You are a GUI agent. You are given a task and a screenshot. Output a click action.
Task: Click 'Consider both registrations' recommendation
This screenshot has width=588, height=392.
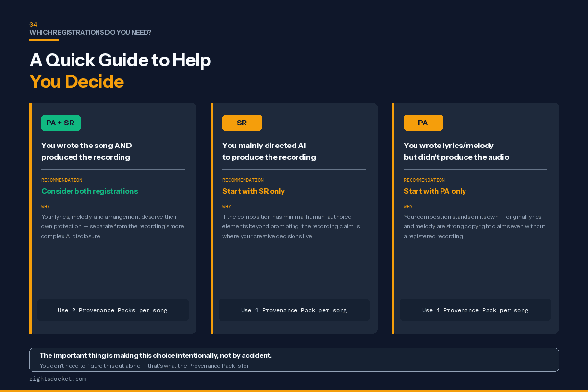90,191
